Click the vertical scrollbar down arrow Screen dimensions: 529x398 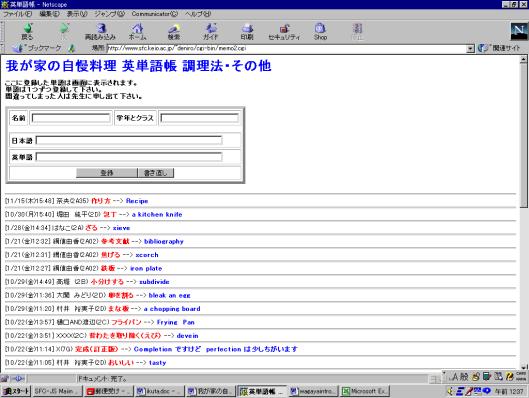[523, 367]
